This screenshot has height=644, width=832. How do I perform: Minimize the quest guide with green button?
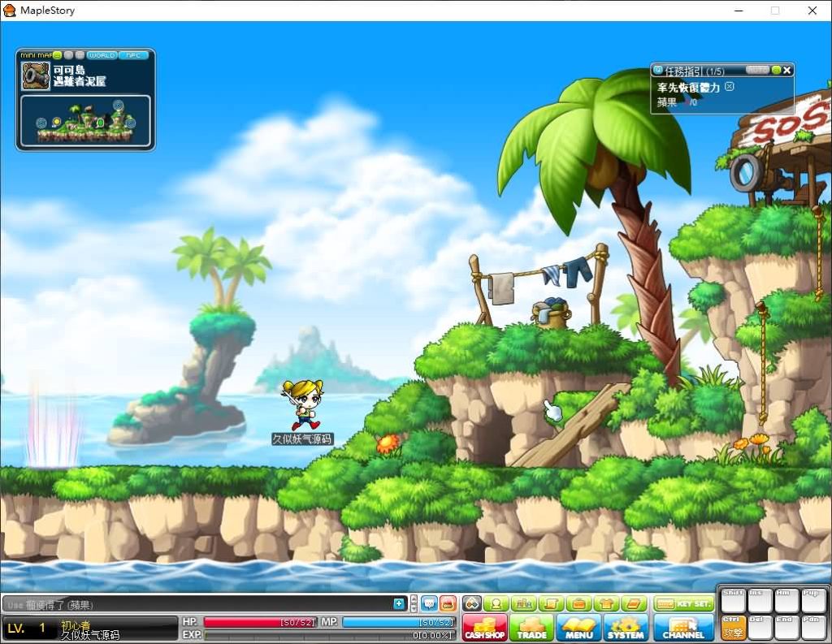776,70
